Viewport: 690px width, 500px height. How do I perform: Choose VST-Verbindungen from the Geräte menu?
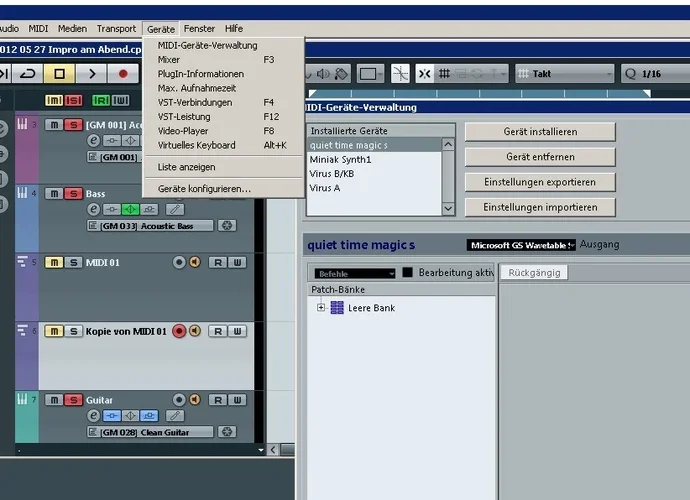pos(224,103)
